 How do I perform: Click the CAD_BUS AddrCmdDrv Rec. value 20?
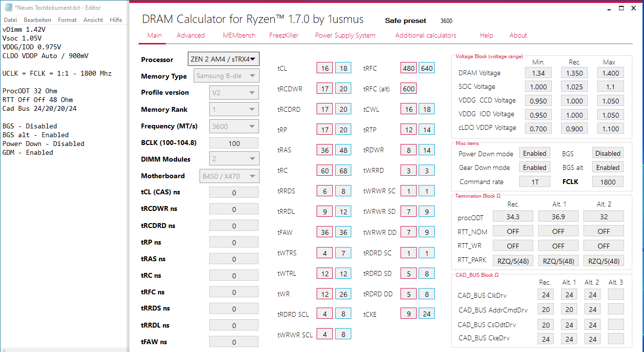pos(546,309)
